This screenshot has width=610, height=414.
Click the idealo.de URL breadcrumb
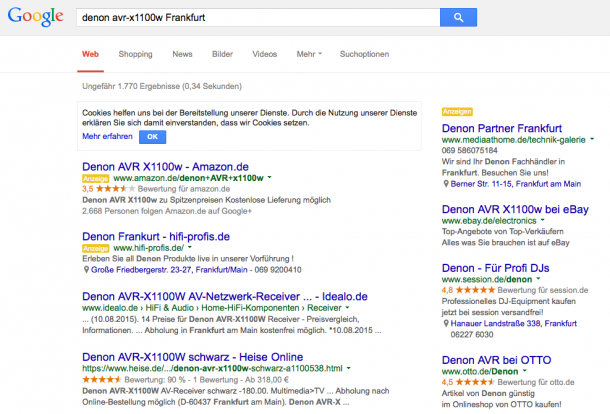click(212, 308)
